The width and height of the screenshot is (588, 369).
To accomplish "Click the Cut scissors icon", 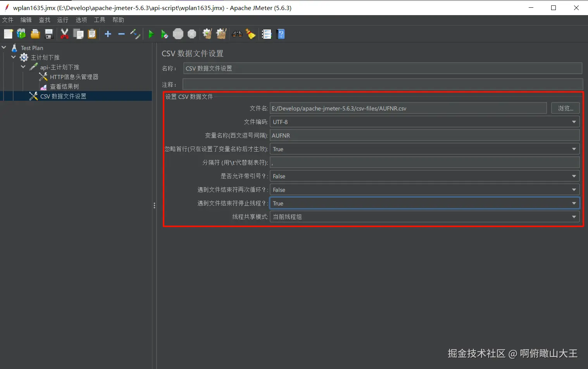I will (64, 34).
